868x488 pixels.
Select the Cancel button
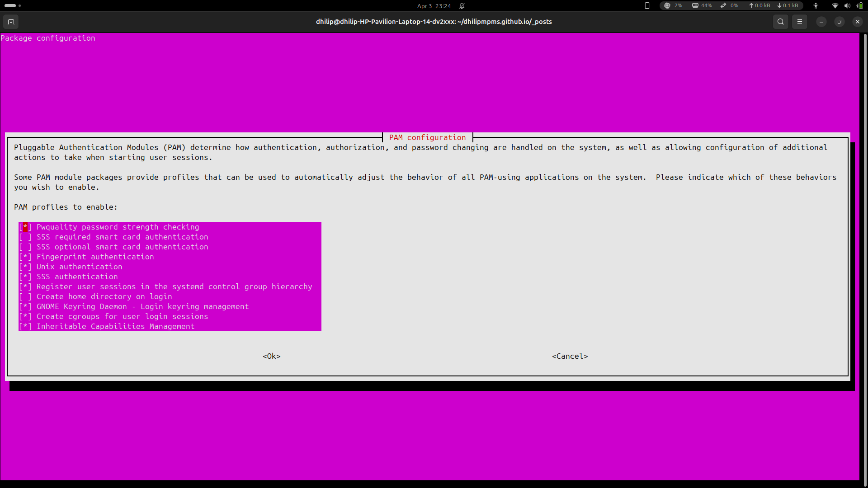(570, 356)
